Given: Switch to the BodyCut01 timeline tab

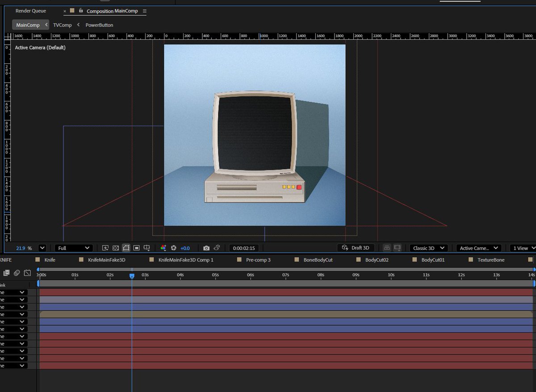Looking at the screenshot, I should point(433,260).
